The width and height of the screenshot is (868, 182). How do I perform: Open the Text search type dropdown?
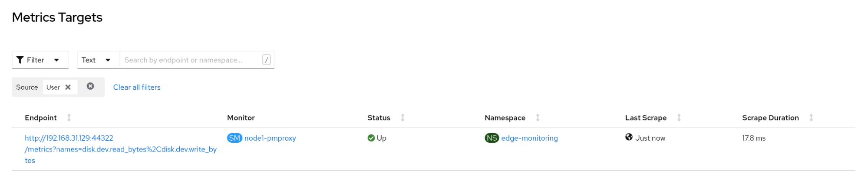tap(96, 60)
